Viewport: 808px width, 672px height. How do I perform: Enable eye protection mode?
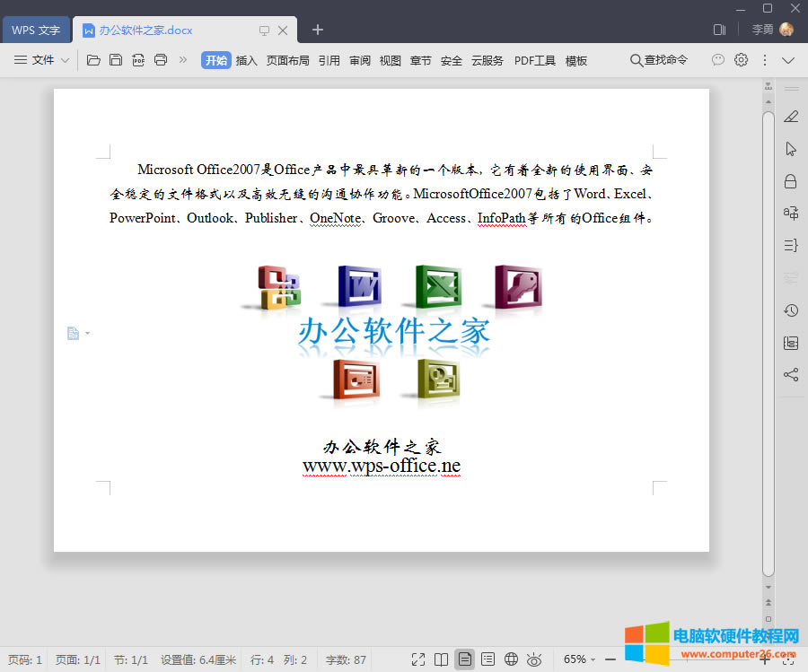coord(534,659)
